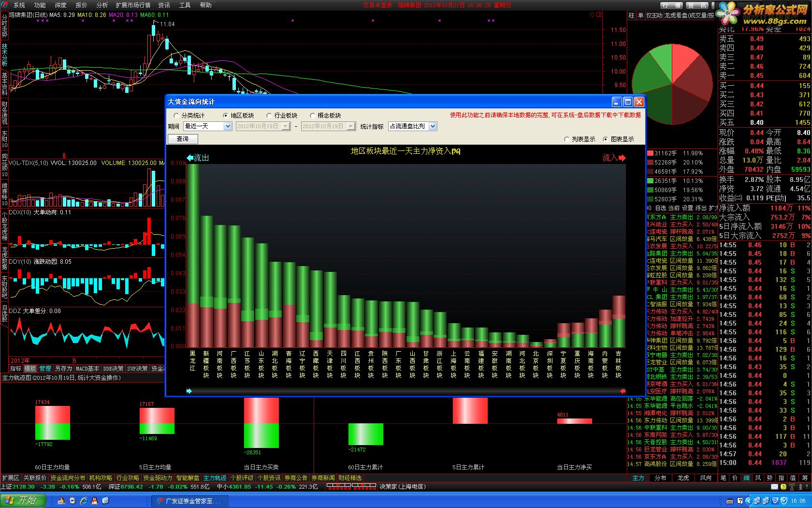Expand hidden system tray icons arrow
The image size is (812, 508).
749,501
